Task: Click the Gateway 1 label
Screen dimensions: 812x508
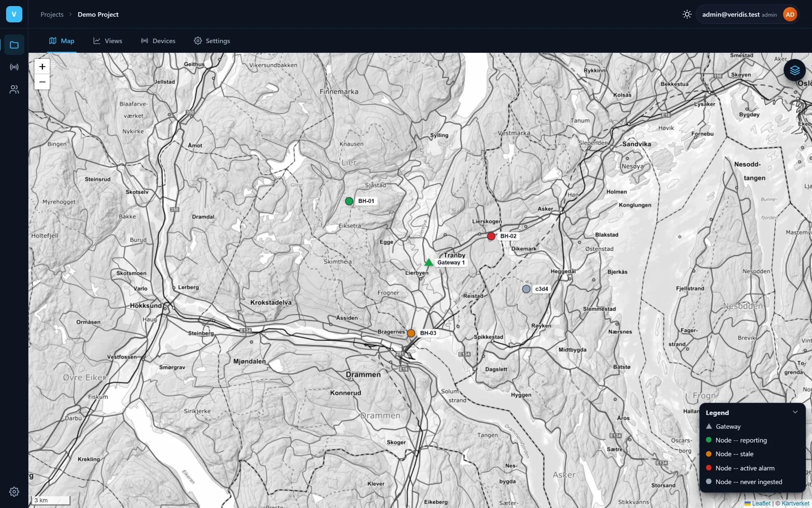Action: (x=451, y=263)
